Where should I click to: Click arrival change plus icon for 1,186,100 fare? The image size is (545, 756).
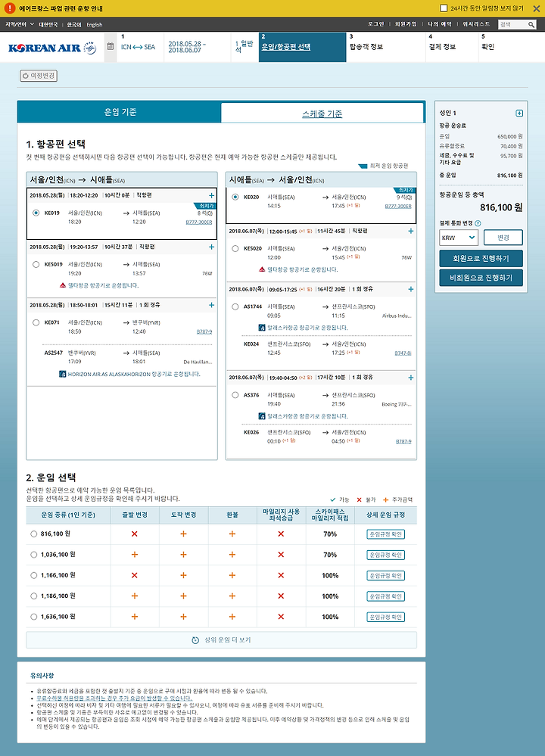click(183, 596)
